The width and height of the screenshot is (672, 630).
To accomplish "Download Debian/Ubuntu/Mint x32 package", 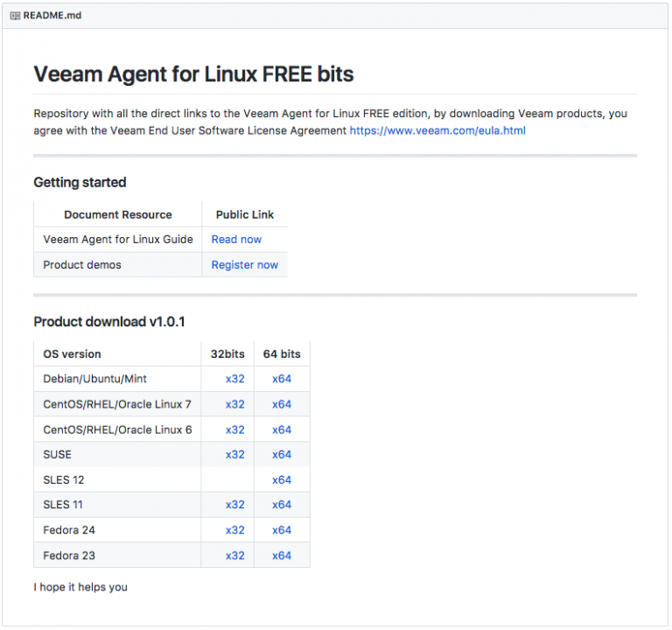I will pyautogui.click(x=234, y=379).
